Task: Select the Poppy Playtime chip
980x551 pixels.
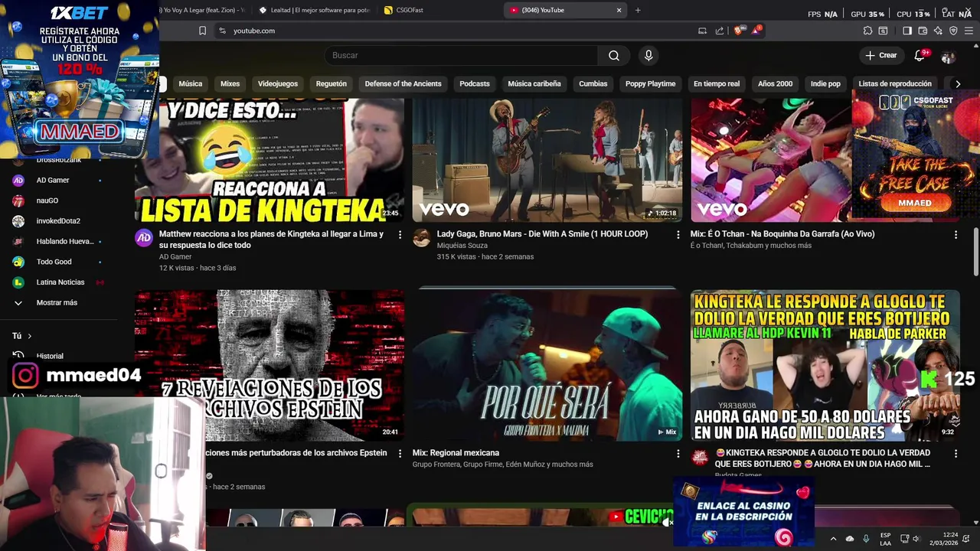Action: click(650, 83)
